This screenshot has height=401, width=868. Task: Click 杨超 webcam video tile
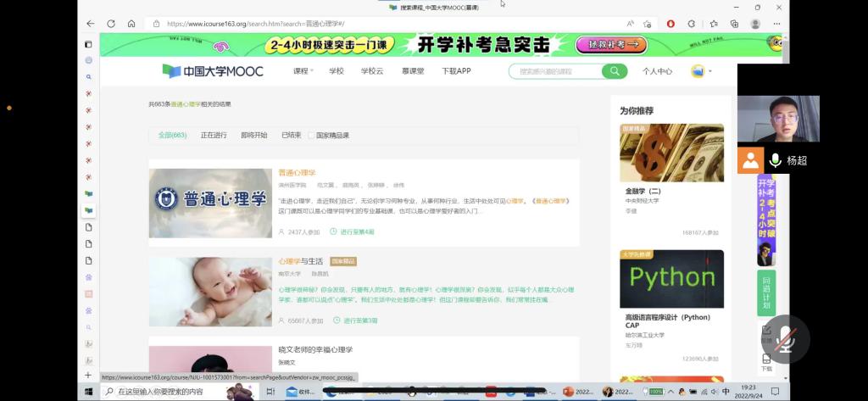coord(778,119)
